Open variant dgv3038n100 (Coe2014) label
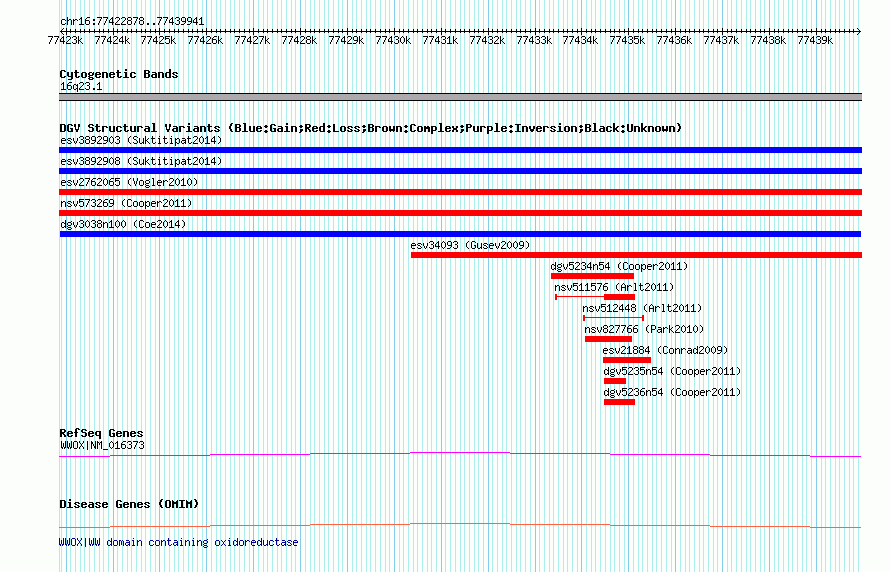 pyautogui.click(x=123, y=224)
